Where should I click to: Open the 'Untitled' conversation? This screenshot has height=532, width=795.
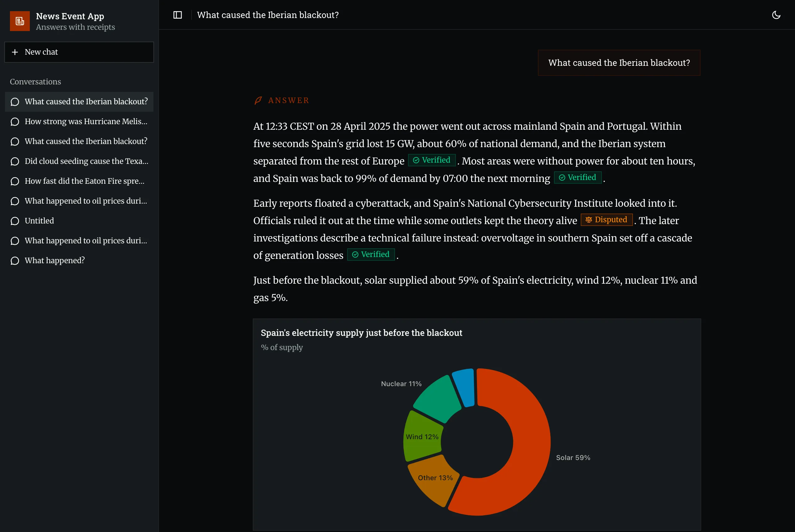(79, 221)
